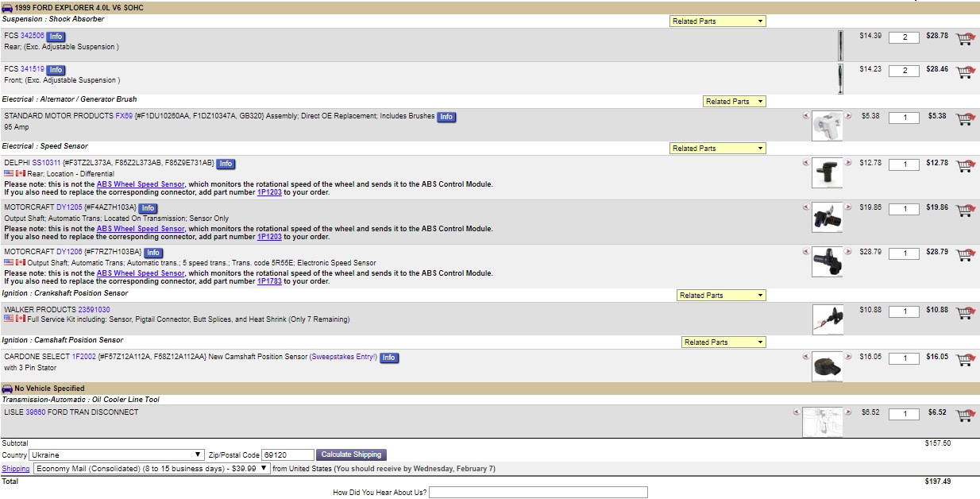Open Related Parts dropdown for Crankshaft Sensor
The height and width of the screenshot is (499, 980).
(x=722, y=296)
